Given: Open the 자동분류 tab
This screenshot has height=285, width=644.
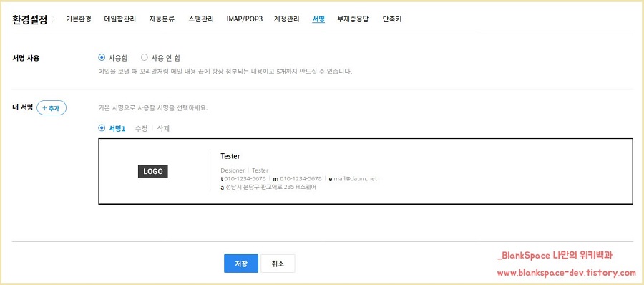Looking at the screenshot, I should pyautogui.click(x=162, y=19).
